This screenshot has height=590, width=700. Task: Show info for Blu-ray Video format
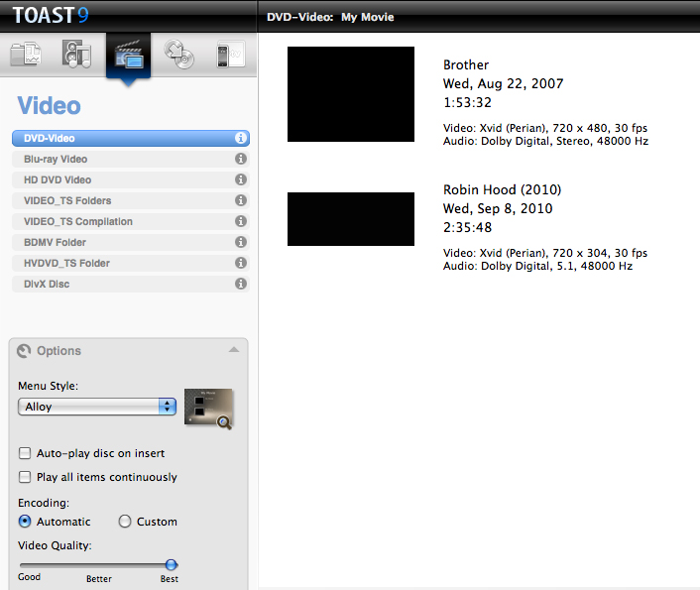point(241,159)
